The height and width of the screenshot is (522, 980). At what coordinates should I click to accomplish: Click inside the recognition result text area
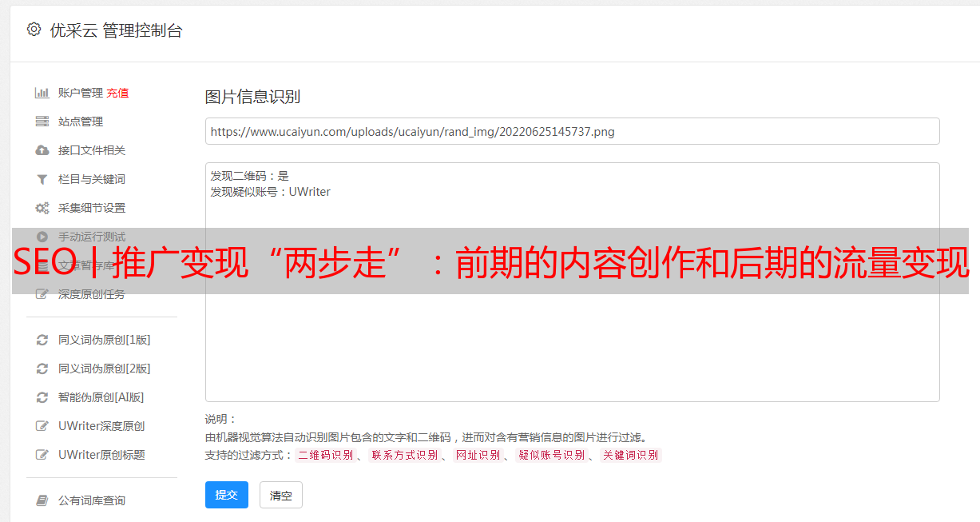pos(572,281)
